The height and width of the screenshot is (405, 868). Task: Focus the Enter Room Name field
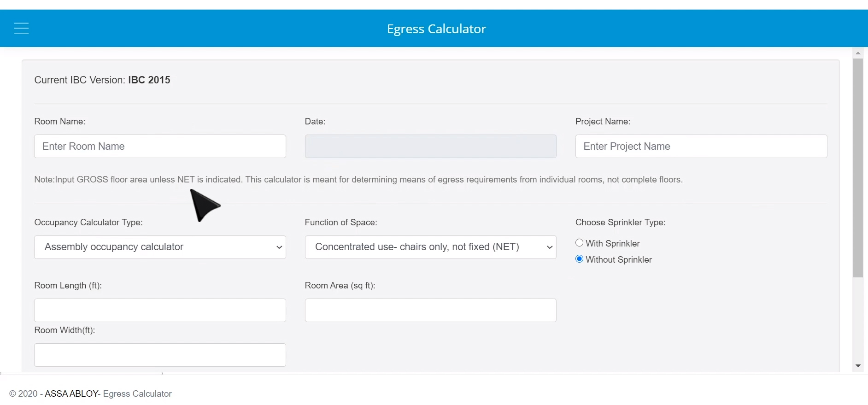pyautogui.click(x=160, y=146)
